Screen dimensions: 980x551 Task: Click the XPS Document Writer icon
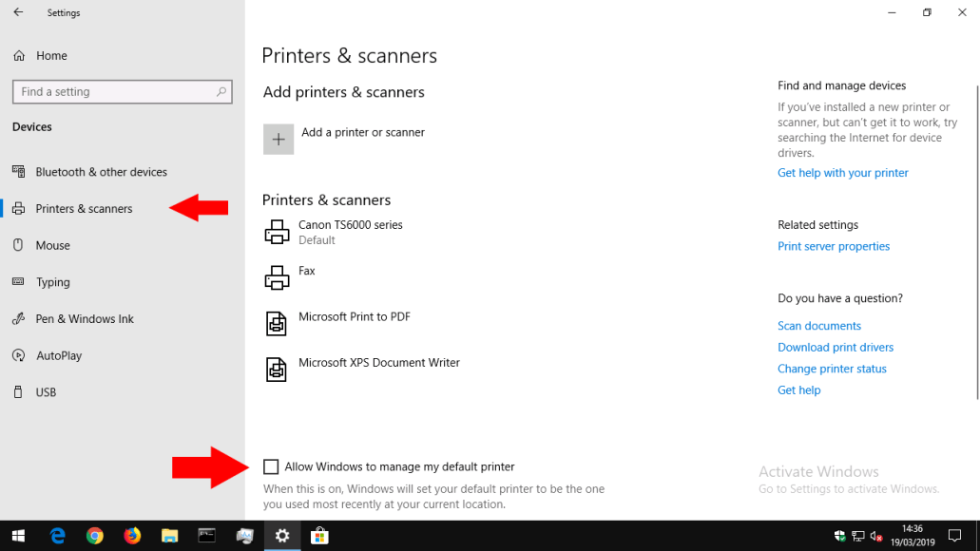(277, 370)
